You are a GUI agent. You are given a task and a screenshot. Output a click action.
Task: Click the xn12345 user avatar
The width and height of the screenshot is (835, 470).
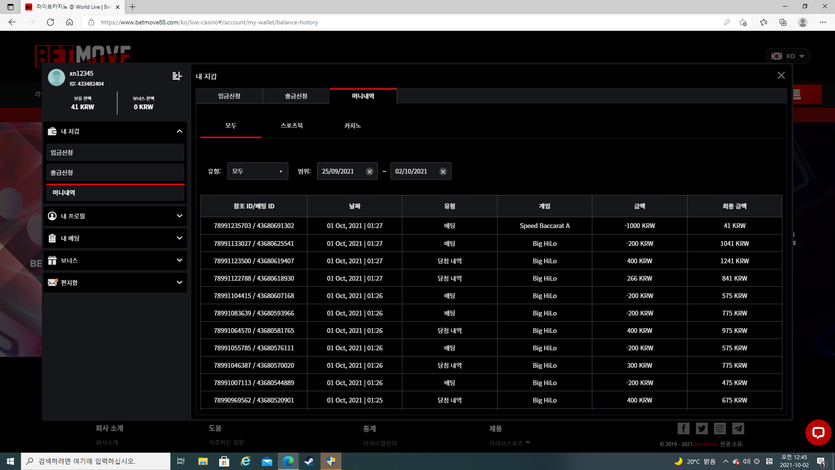tap(56, 78)
